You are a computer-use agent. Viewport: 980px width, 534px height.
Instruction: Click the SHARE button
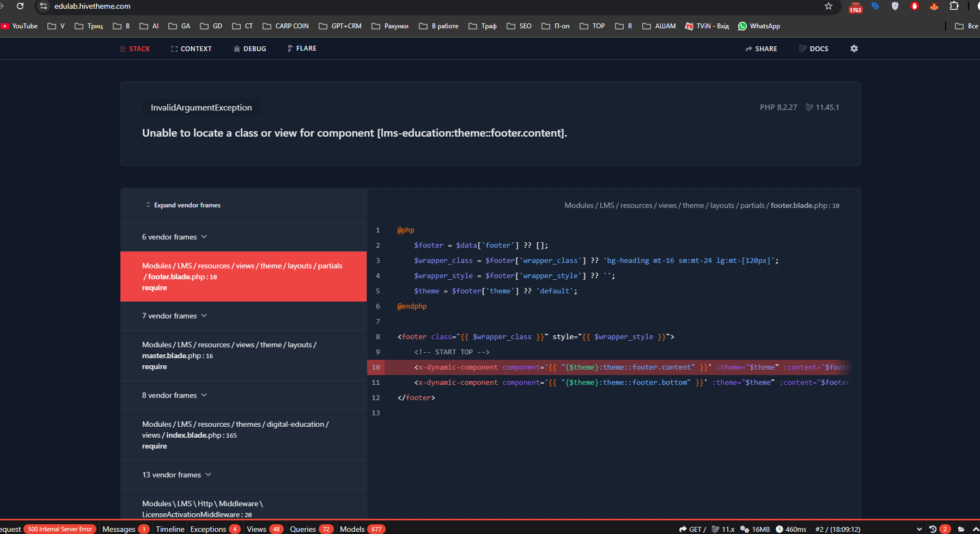coord(761,49)
